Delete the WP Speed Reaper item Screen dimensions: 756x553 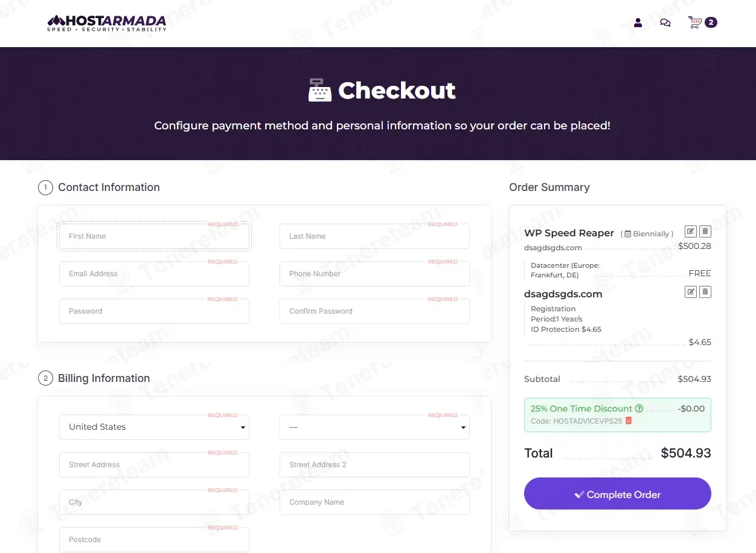(x=705, y=231)
